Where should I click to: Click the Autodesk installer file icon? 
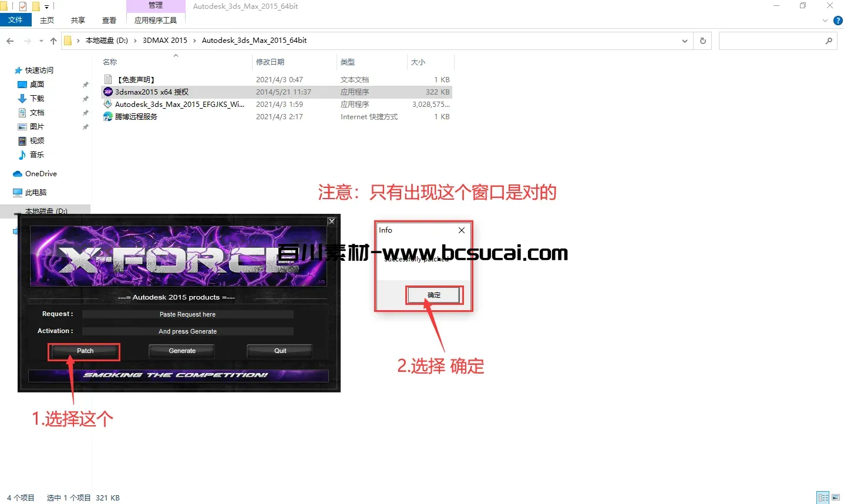(108, 104)
